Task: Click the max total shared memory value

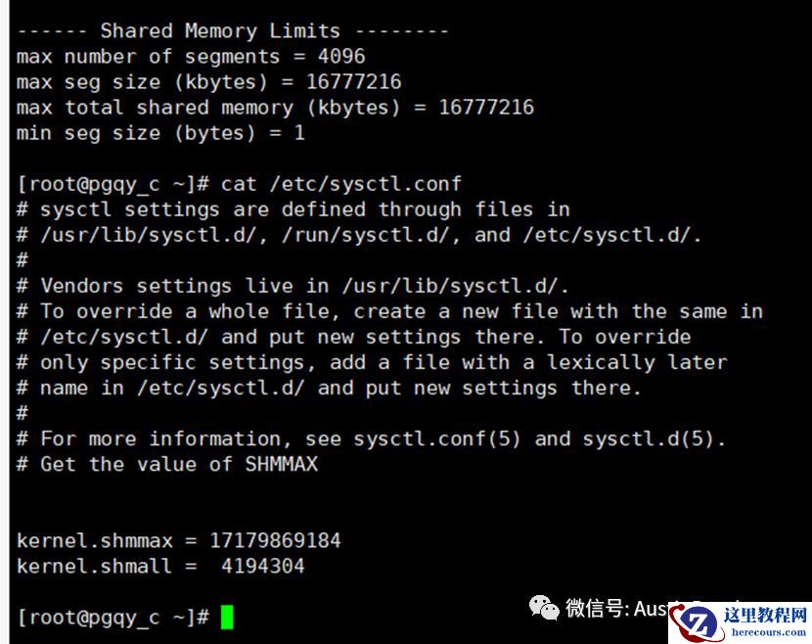Action: pos(486,108)
